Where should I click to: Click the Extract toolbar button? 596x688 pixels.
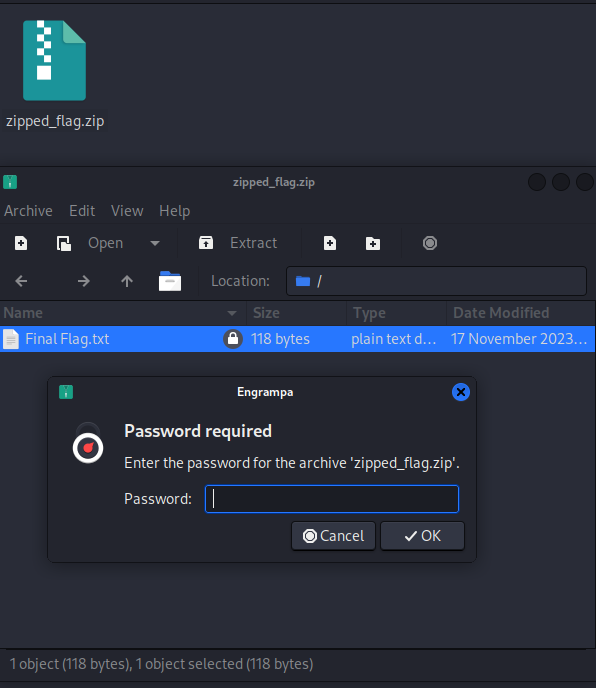click(x=237, y=243)
